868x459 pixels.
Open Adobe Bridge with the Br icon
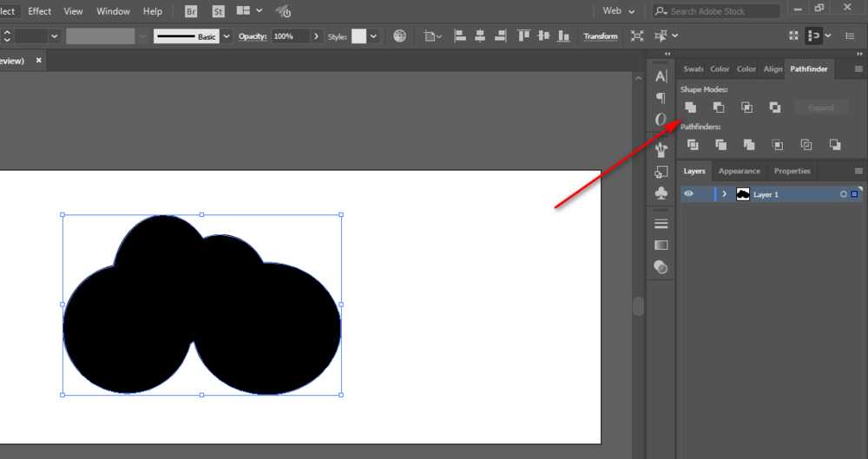(191, 11)
